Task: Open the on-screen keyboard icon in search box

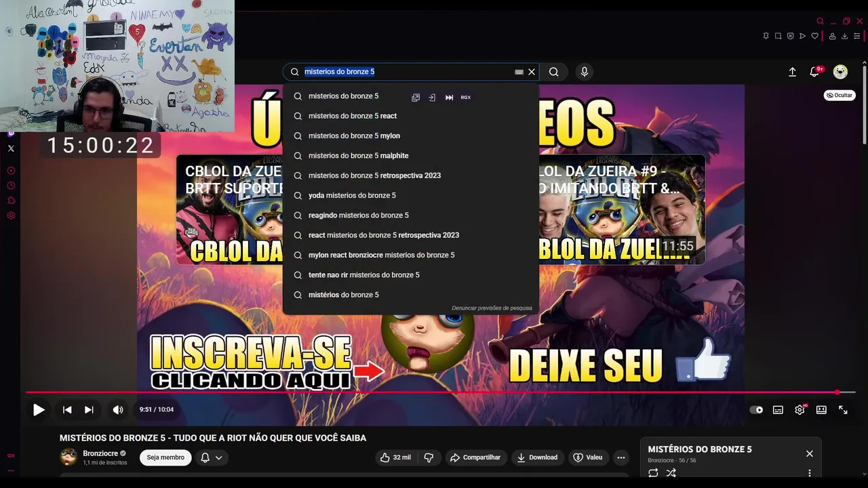Action: (x=519, y=72)
